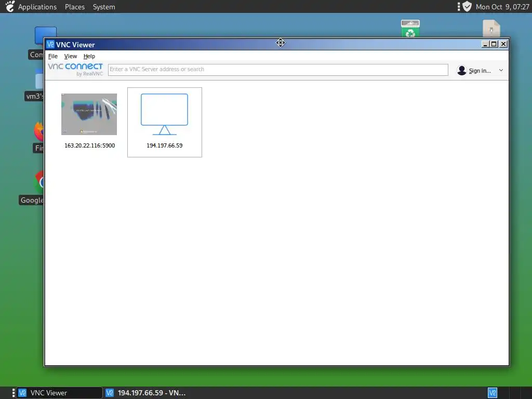Click the Firefox icon on the desktop

coord(39,131)
